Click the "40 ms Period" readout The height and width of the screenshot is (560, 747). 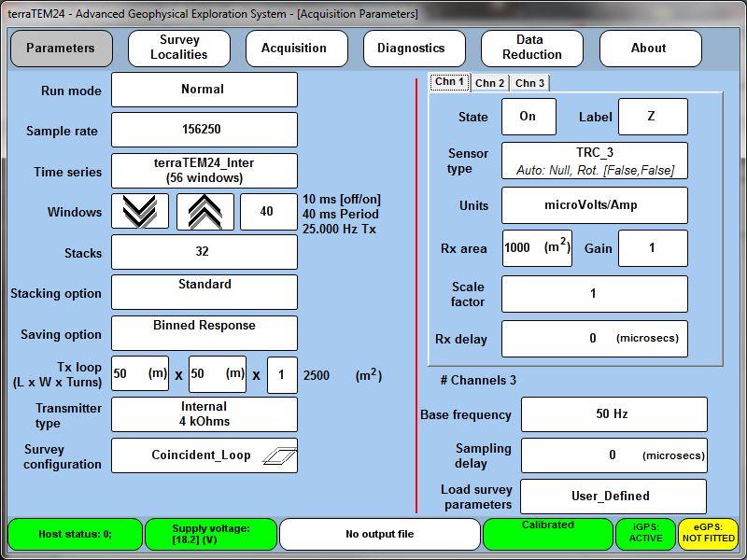(341, 215)
